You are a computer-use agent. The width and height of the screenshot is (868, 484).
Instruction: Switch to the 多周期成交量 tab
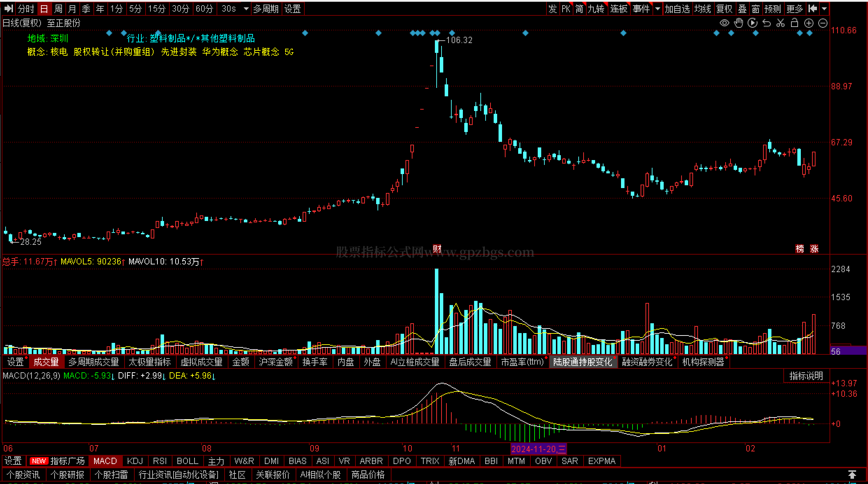click(94, 362)
